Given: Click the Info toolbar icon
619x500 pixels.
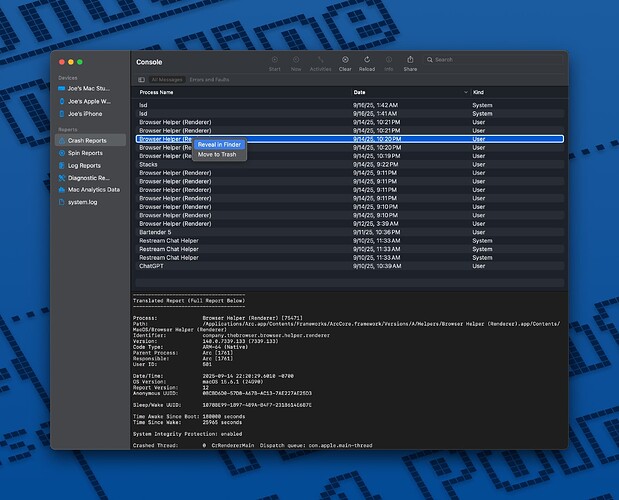Looking at the screenshot, I should pos(388,62).
